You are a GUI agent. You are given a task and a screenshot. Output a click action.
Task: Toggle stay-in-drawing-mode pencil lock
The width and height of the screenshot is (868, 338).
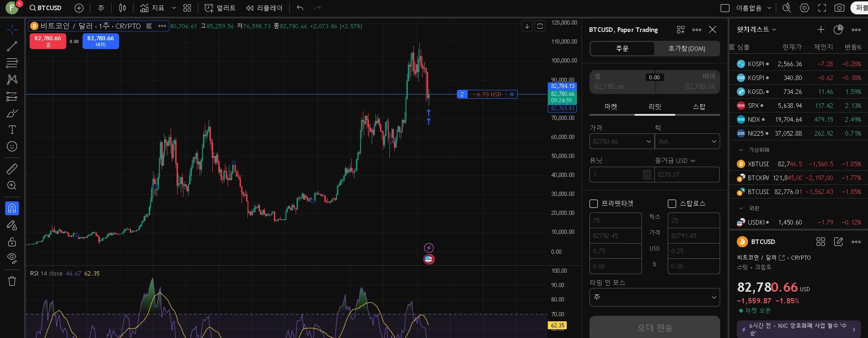[12, 225]
